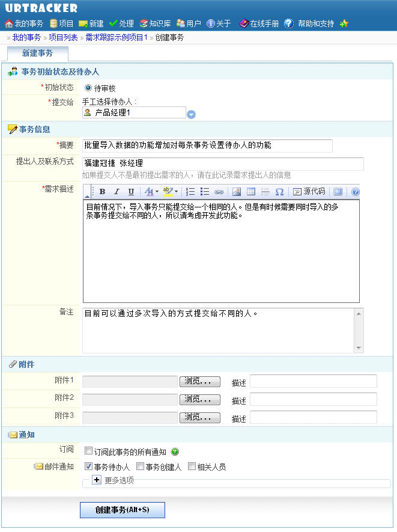
Task: Click the 备注 remarks textarea
Action: pyautogui.click(x=218, y=331)
